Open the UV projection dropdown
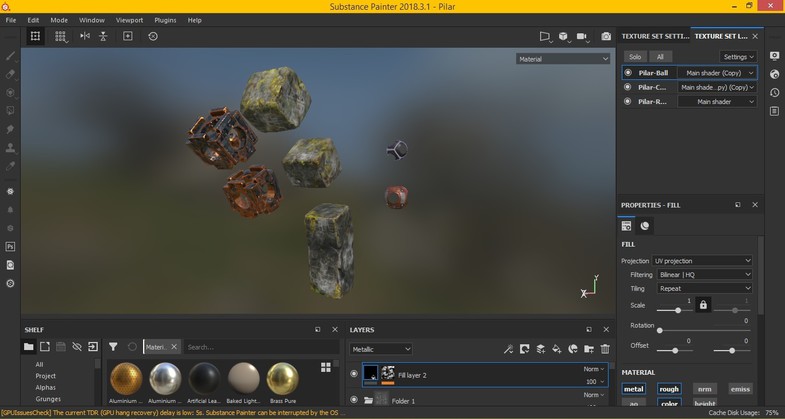Image resolution: width=785 pixels, height=419 pixels. coord(702,261)
